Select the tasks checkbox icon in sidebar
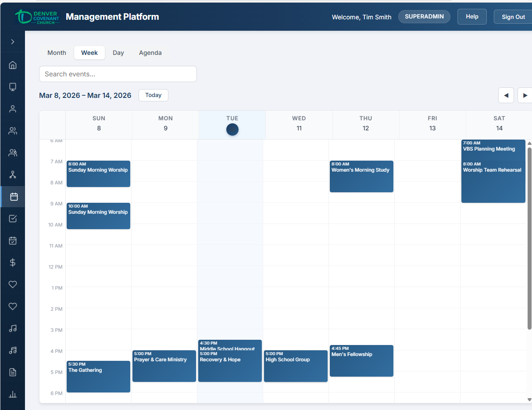Screen dimensions: 532x410 pos(13,218)
